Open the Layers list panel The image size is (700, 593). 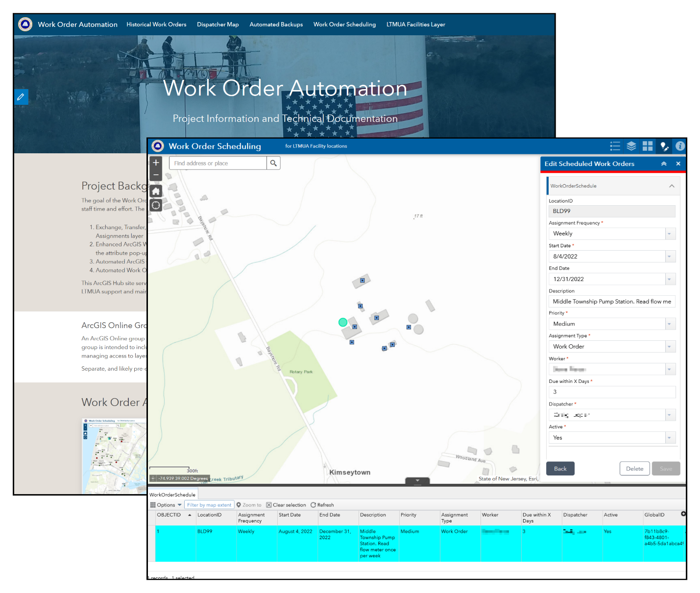coord(631,146)
